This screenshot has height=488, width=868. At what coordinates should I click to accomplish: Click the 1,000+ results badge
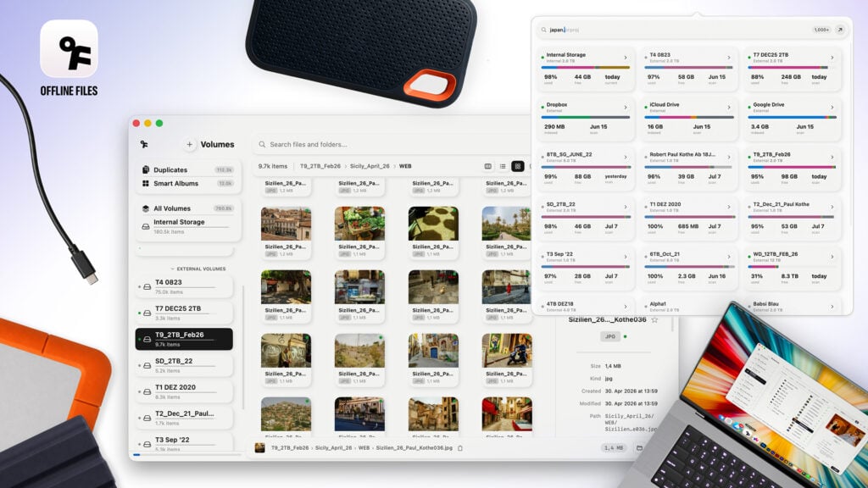point(821,30)
